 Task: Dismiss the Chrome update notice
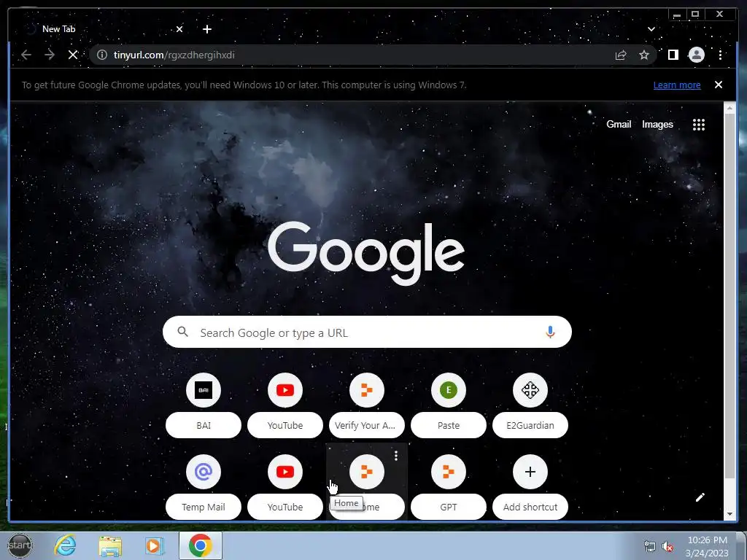(719, 85)
